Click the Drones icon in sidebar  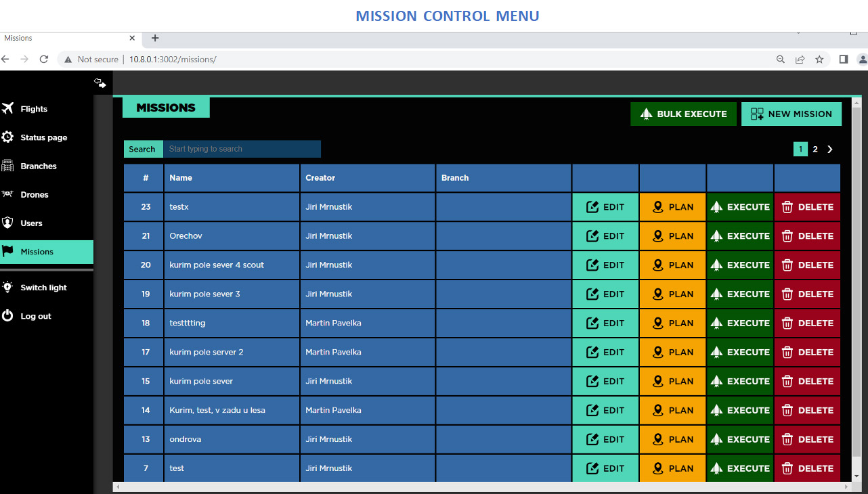point(7,194)
